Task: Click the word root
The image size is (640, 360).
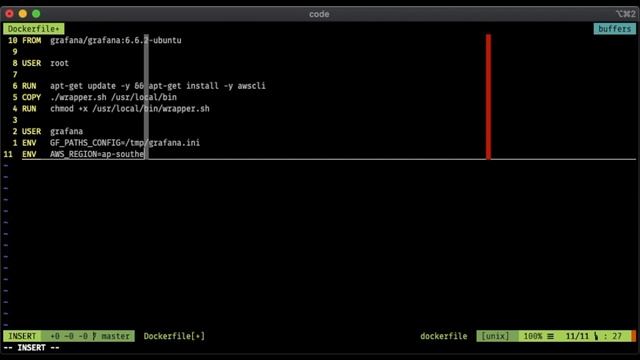Action: [x=60, y=63]
